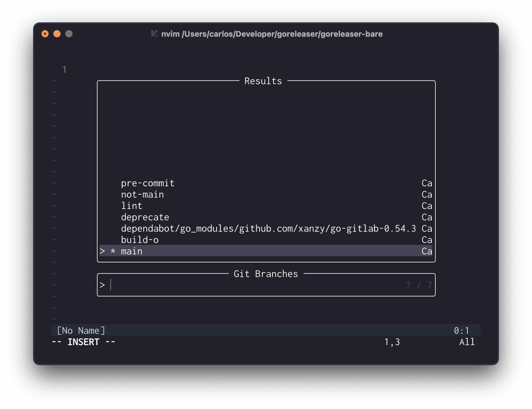The image size is (532, 409).
Task: Select the deprecate branch
Action: (145, 217)
